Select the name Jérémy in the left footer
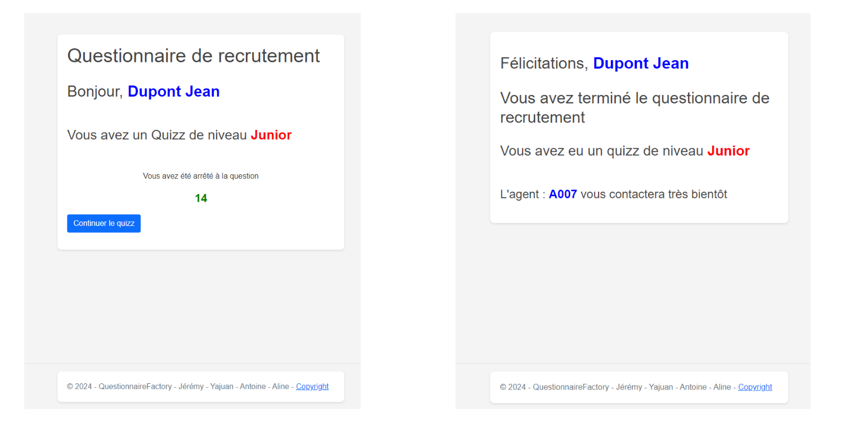The width and height of the screenshot is (868, 430). pyautogui.click(x=191, y=386)
